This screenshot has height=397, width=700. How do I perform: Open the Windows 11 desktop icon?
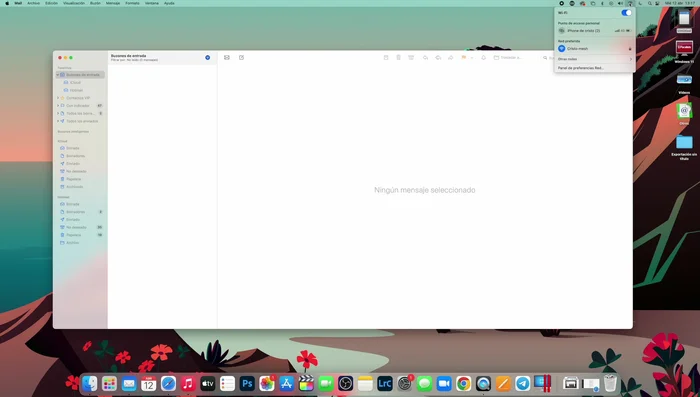tap(684, 51)
